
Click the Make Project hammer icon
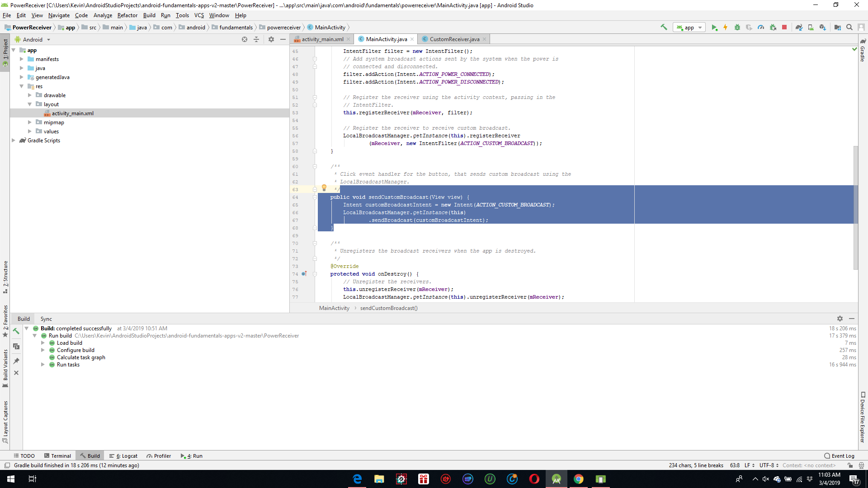coord(664,27)
